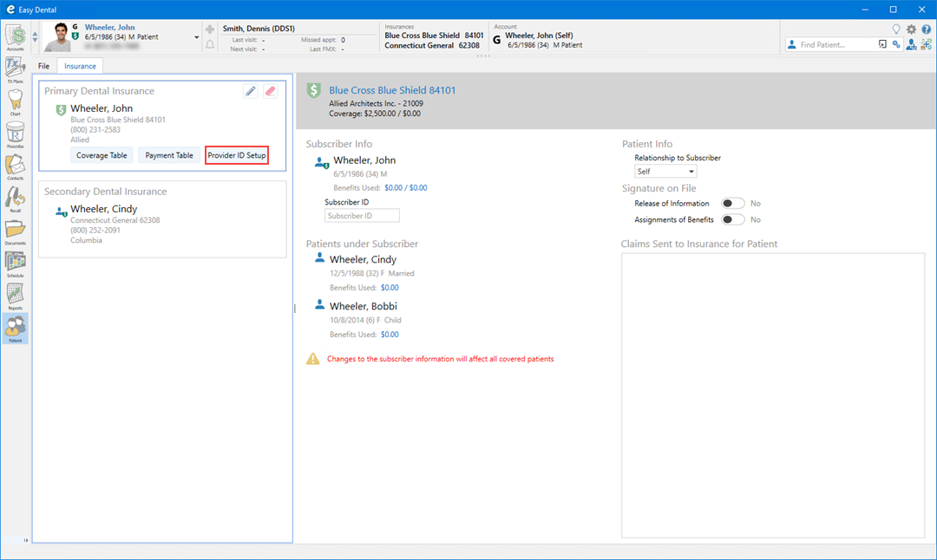The height and width of the screenshot is (560, 937).
Task: Open the TX Plans module
Action: point(15,69)
